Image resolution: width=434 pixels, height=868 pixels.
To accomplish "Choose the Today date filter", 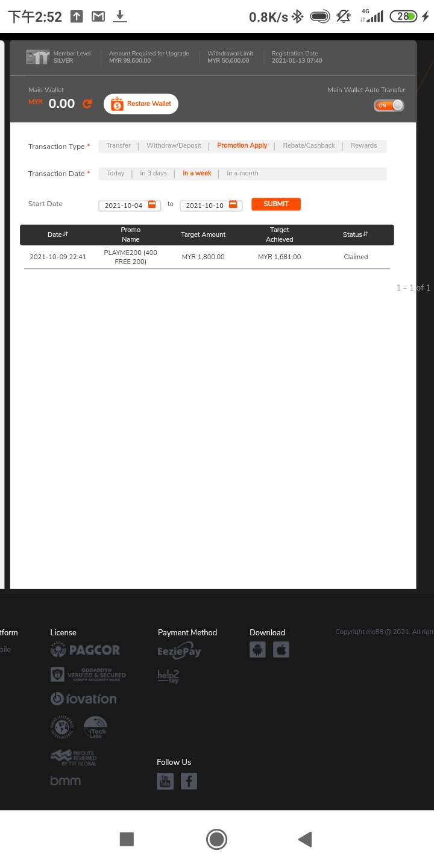I will (115, 174).
